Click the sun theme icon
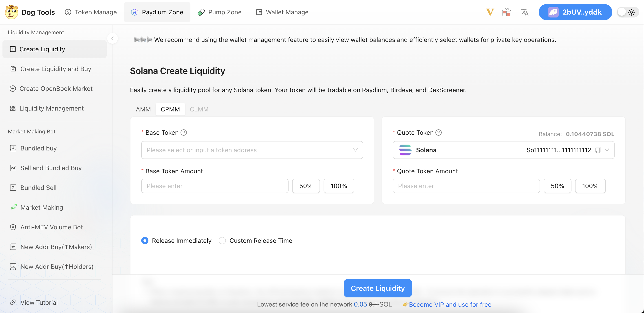Image resolution: width=644 pixels, height=313 pixels. pyautogui.click(x=631, y=12)
